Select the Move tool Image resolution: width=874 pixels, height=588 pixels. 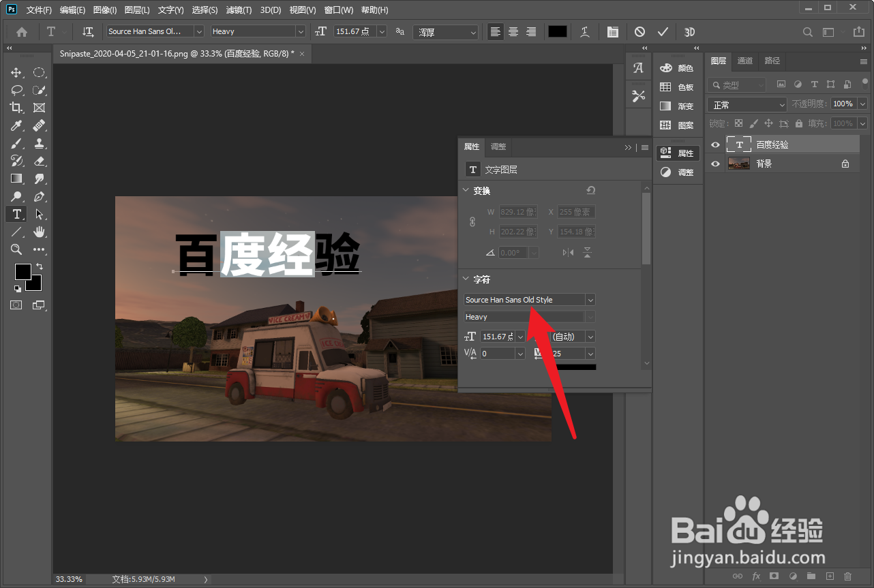tap(16, 72)
